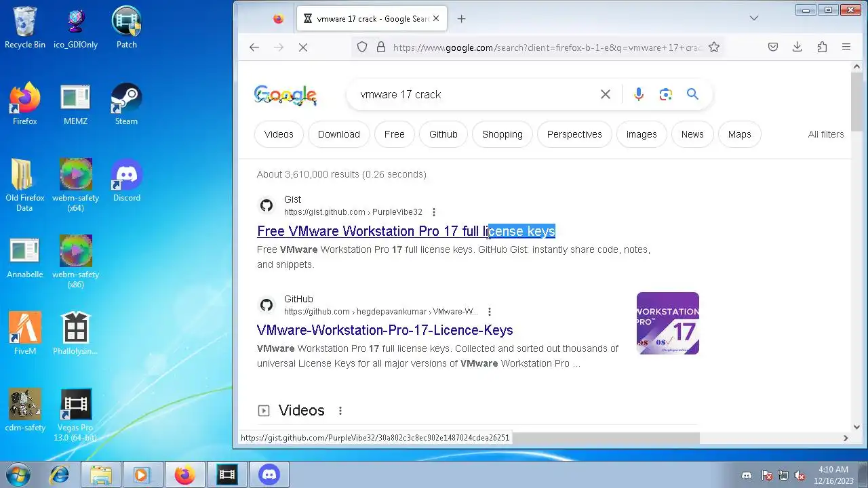The height and width of the screenshot is (488, 868).
Task: Stop the page loading with the X button
Action: (x=303, y=47)
